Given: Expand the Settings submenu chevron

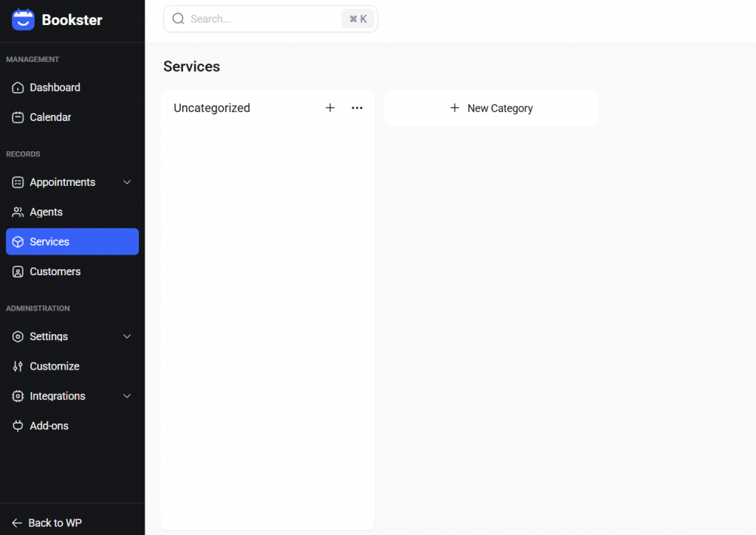Looking at the screenshot, I should [x=127, y=336].
